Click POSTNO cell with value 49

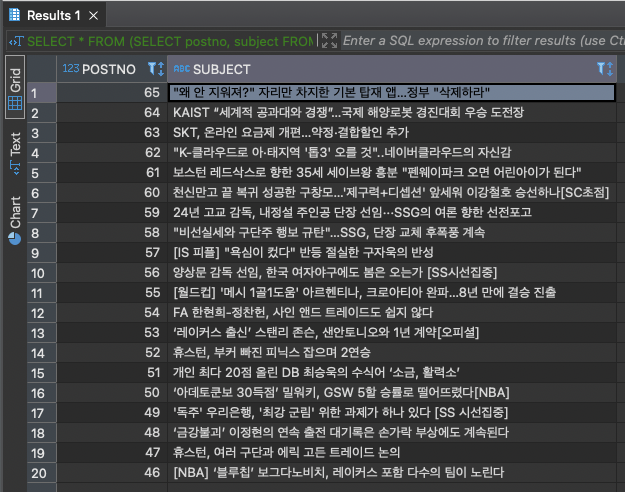(112, 413)
